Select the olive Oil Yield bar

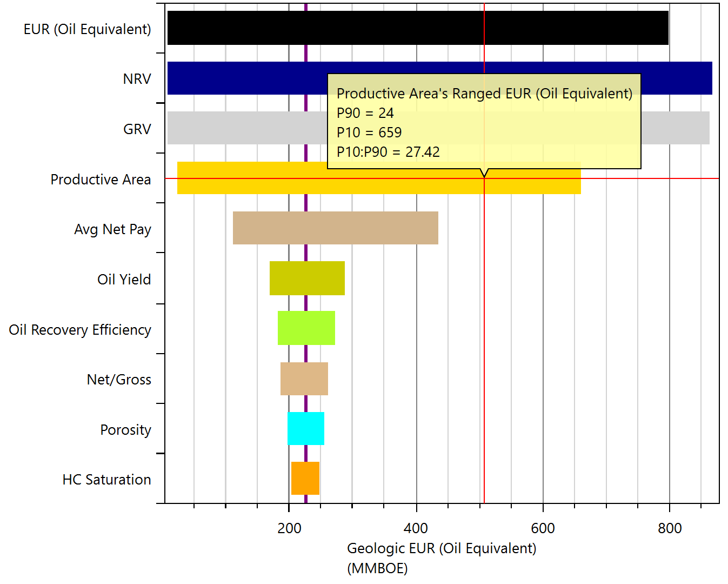[307, 278]
